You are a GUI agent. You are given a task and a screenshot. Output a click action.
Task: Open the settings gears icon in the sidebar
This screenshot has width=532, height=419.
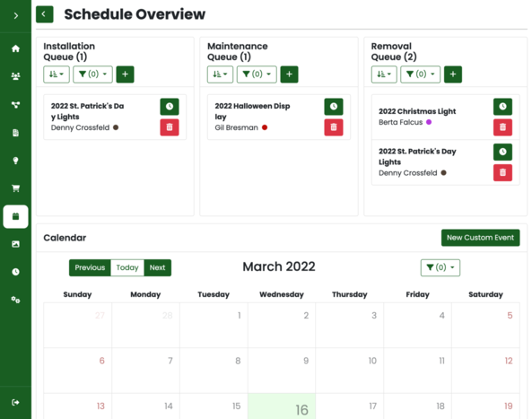point(15,300)
